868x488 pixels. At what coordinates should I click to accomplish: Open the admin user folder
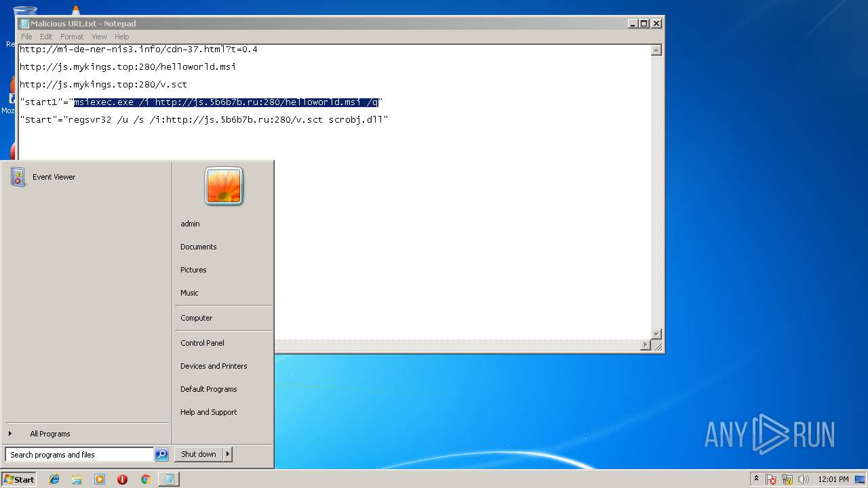pyautogui.click(x=190, y=224)
